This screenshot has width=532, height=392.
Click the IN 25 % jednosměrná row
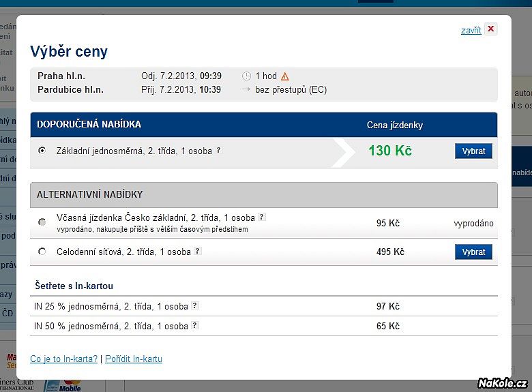tap(264, 306)
